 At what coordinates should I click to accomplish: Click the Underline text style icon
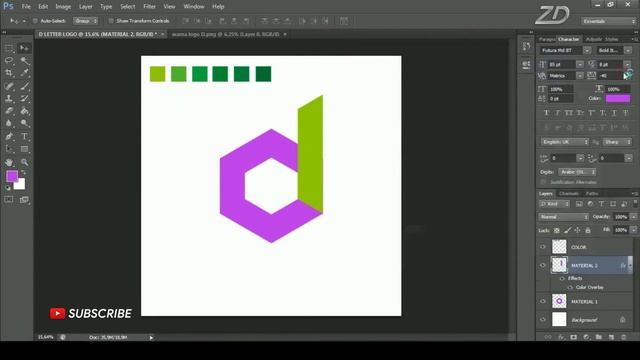tap(614, 113)
